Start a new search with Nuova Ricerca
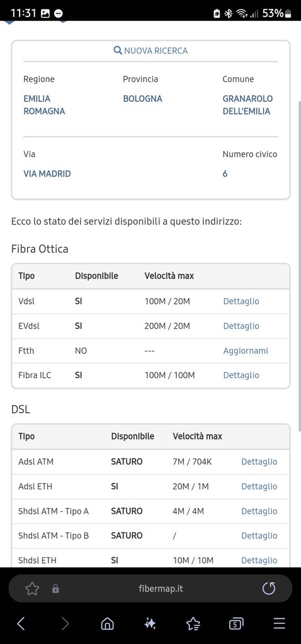Viewport: 301px width, 644px height. 150,50
